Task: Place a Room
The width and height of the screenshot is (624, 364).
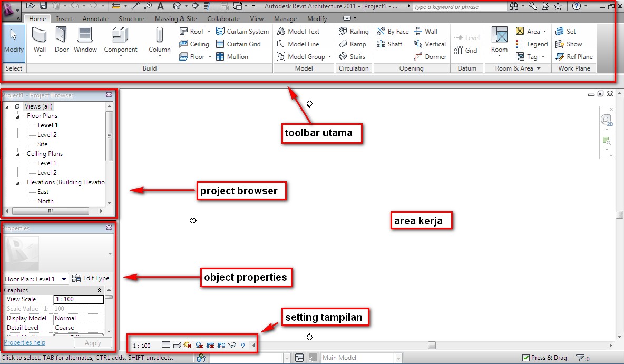Action: coord(499,42)
